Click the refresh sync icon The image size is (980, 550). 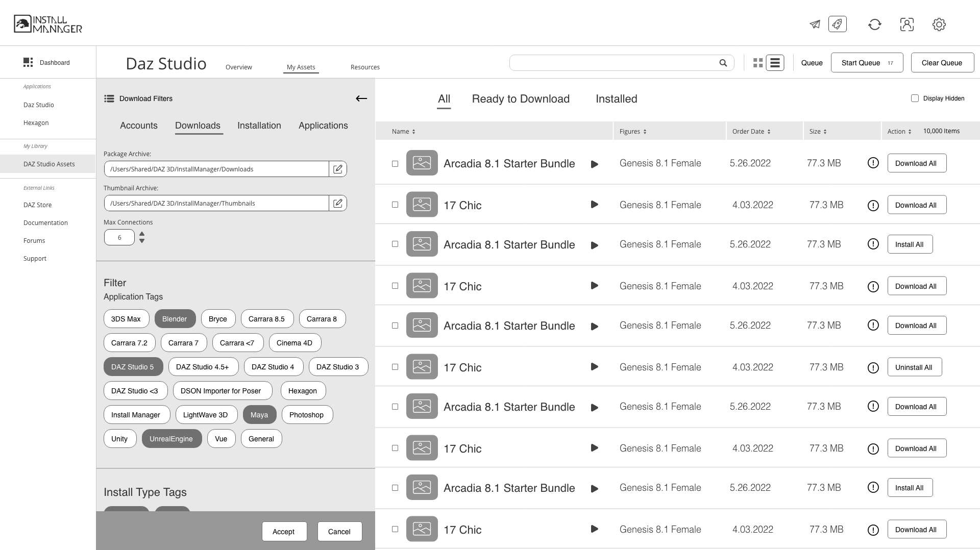pos(875,24)
